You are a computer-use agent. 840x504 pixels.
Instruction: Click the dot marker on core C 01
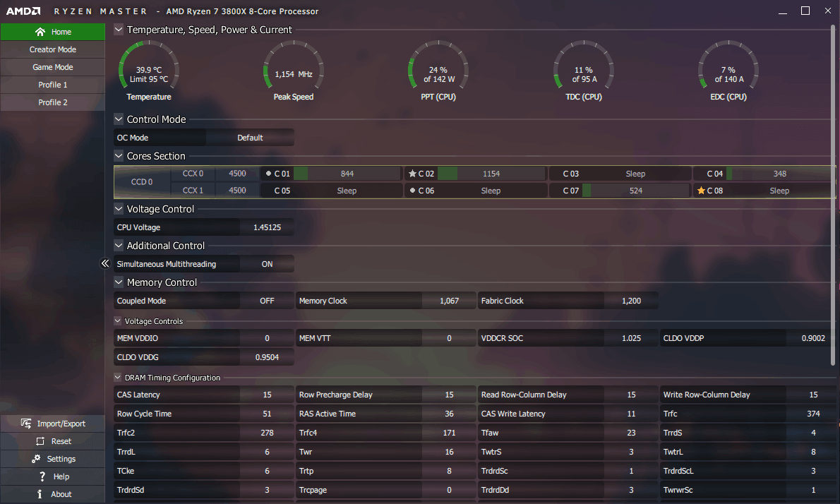pos(268,174)
